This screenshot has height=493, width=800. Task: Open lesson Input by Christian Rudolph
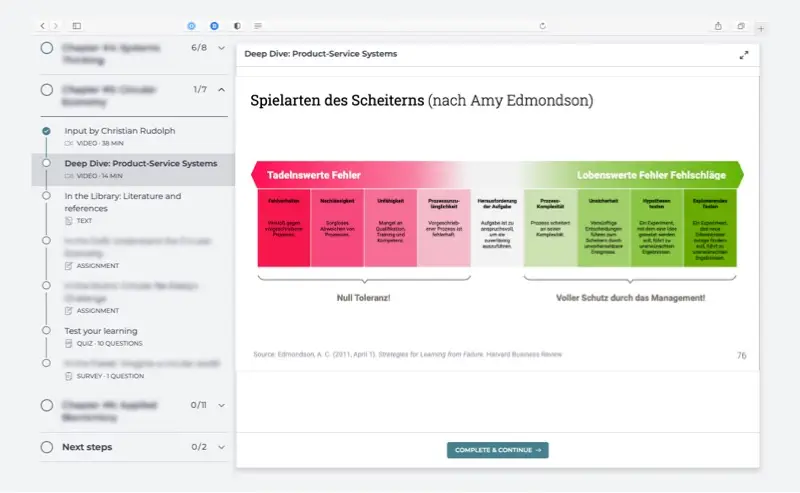click(x=120, y=131)
